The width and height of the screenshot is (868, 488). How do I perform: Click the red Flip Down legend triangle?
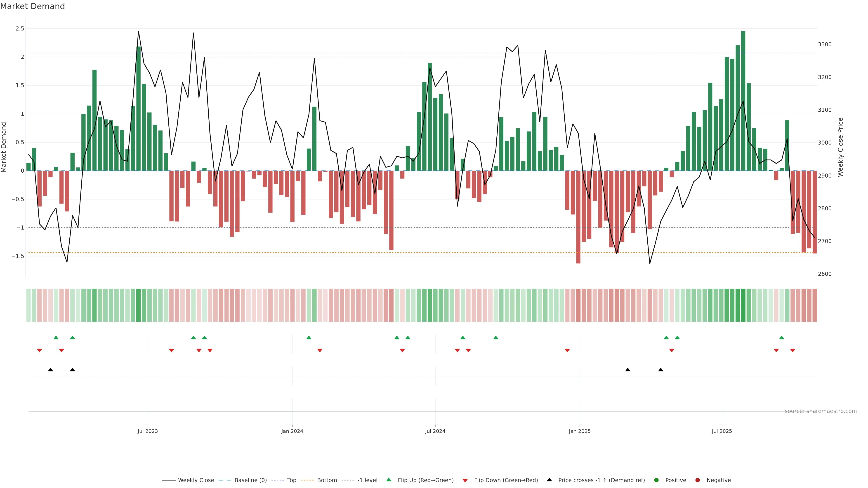click(x=465, y=480)
